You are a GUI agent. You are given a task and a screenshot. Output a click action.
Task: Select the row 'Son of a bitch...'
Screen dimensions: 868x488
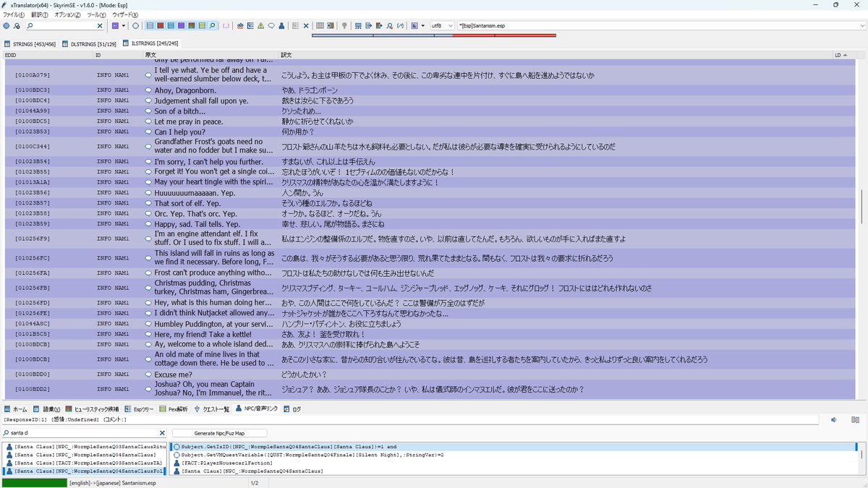tap(430, 111)
